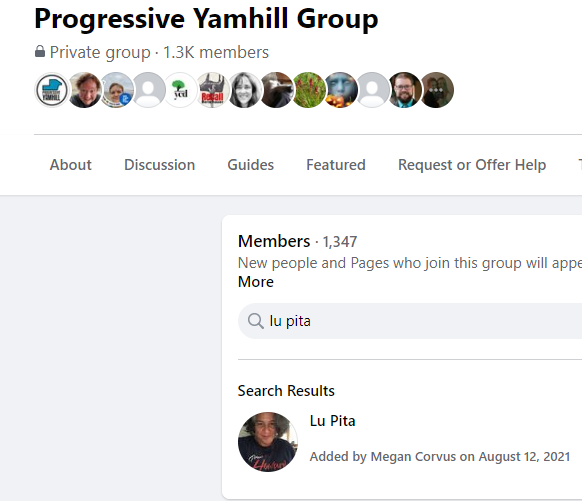The image size is (582, 501).
Task: Open the blue face member avatar
Action: pyautogui.click(x=340, y=90)
